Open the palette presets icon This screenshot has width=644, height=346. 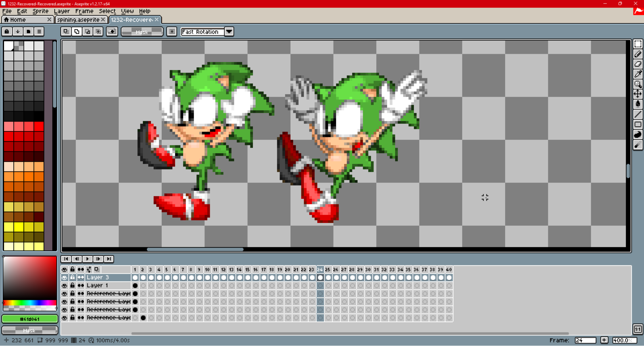pos(28,31)
